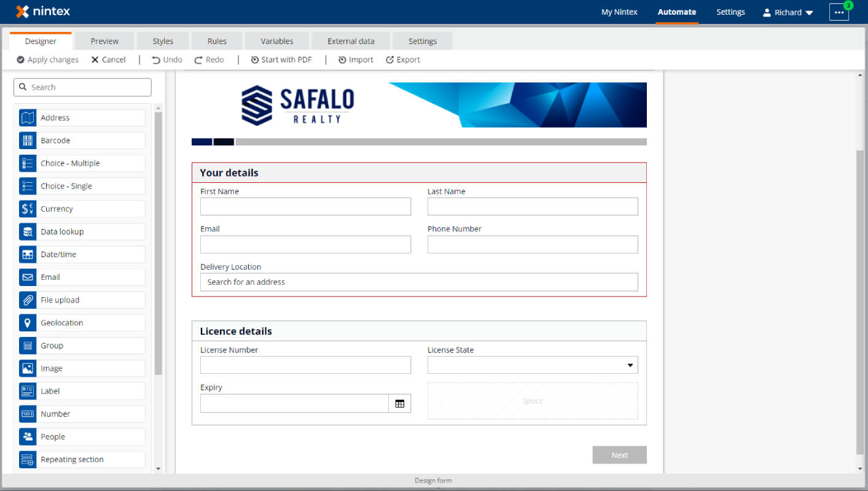Viewport: 868px width, 491px height.
Task: Expand the License State dropdown
Action: tap(533, 365)
